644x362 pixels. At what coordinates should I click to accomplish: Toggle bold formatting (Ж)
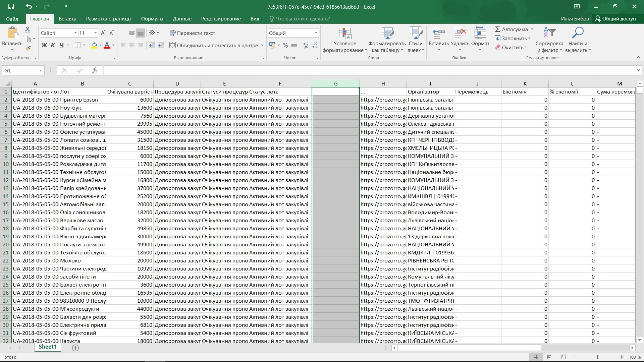(x=44, y=45)
